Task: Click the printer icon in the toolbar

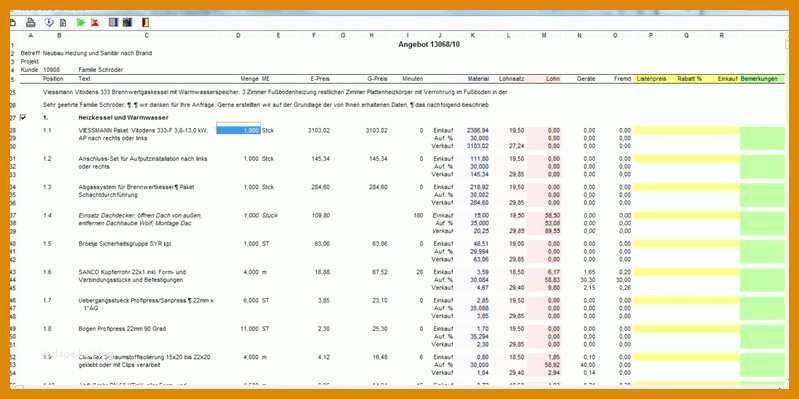Action: pyautogui.click(x=31, y=22)
